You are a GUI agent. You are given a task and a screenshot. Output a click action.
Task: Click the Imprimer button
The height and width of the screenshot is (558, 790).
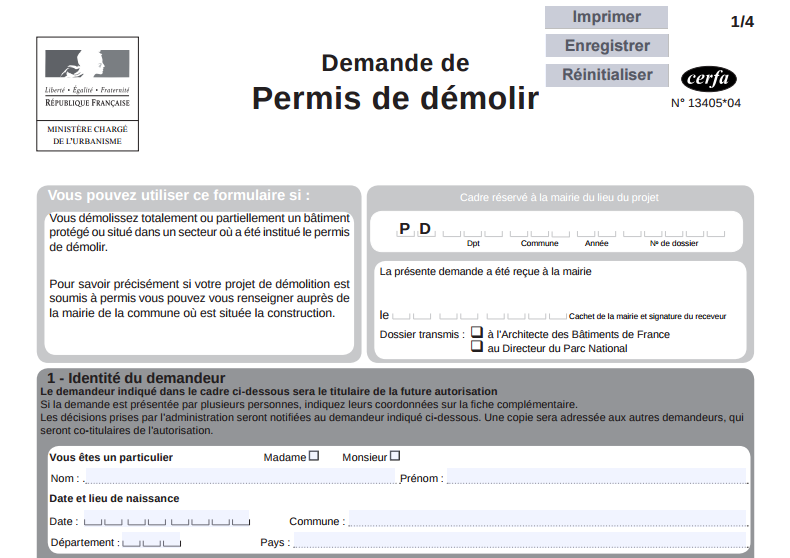coord(606,17)
